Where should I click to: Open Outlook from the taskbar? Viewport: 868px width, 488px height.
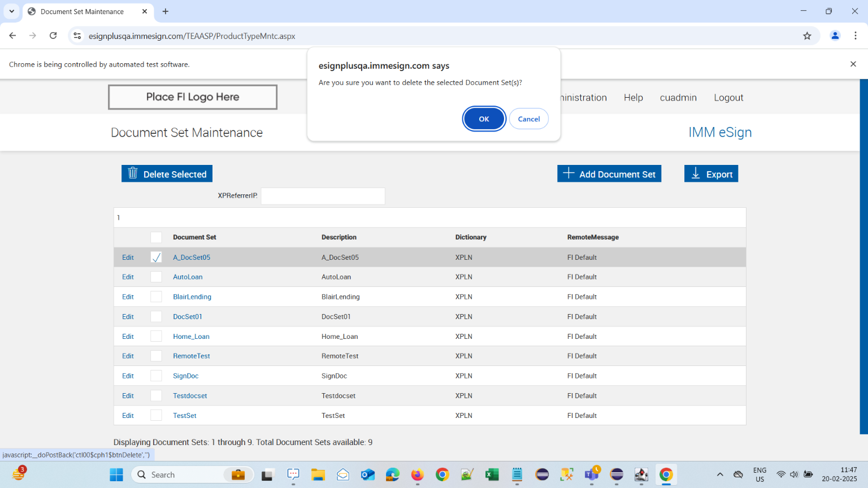tap(368, 474)
